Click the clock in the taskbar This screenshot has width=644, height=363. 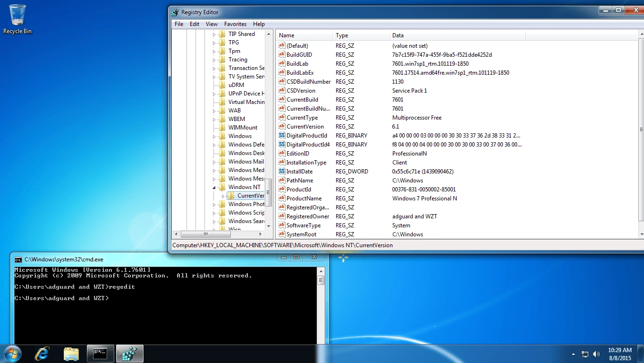click(x=620, y=354)
